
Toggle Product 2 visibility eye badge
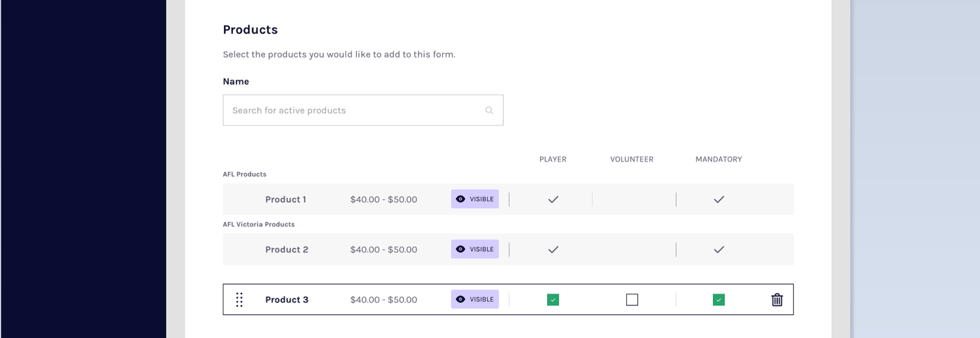[475, 249]
